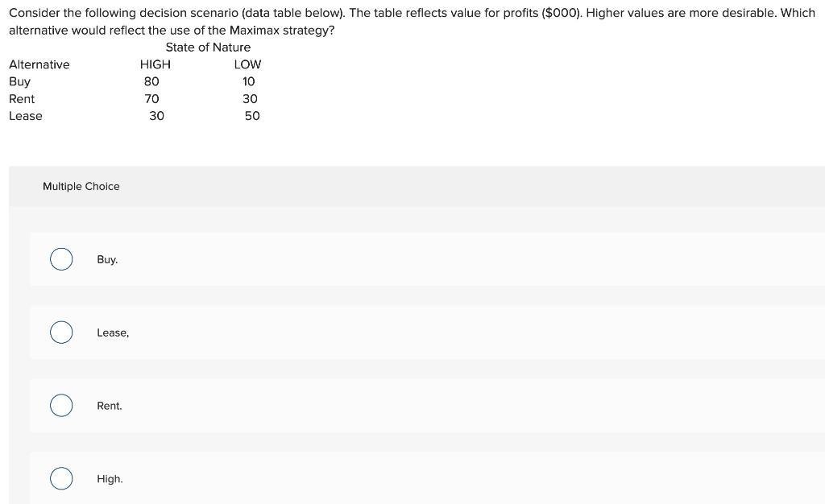Click the LOW column header

(247, 64)
